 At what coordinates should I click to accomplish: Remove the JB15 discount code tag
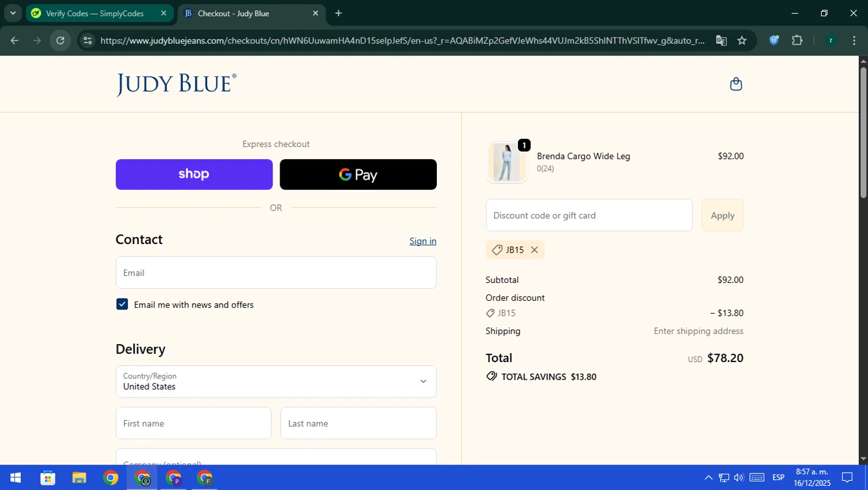(534, 250)
